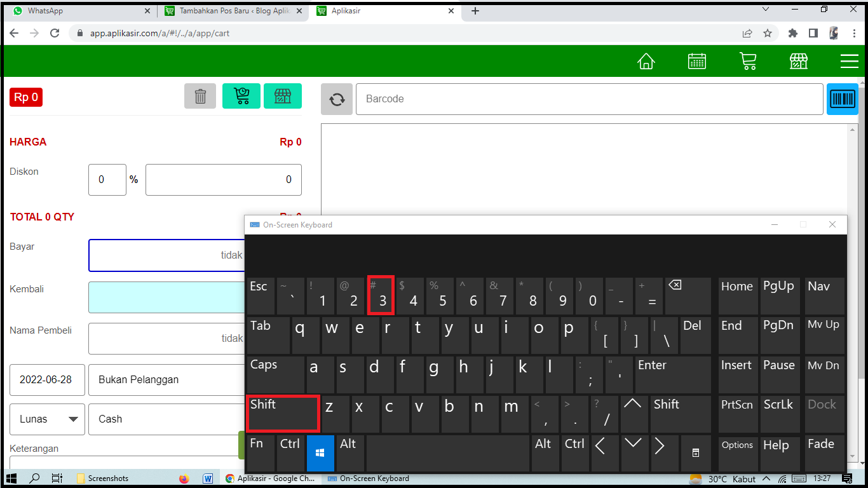Select the calendar icon in the navbar
The width and height of the screenshot is (868, 488).
click(x=696, y=61)
